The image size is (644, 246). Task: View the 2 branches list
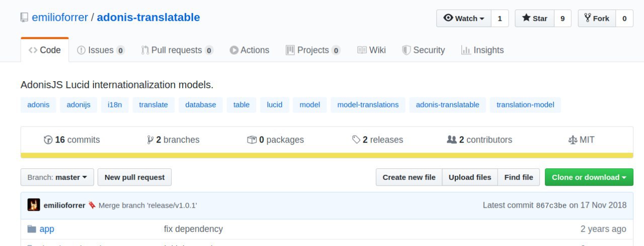(x=173, y=140)
